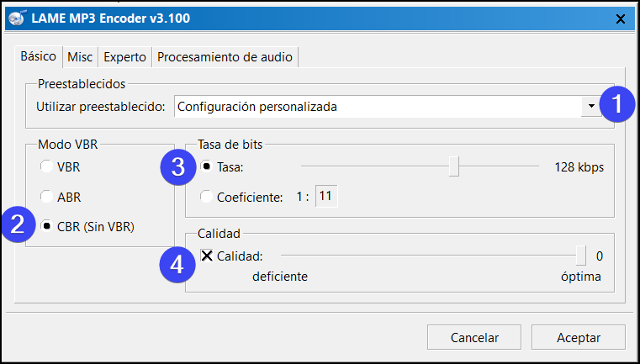Image resolution: width=640 pixels, height=364 pixels.
Task: Click the bitrate slider handle at 128 kbps
Action: click(x=454, y=166)
